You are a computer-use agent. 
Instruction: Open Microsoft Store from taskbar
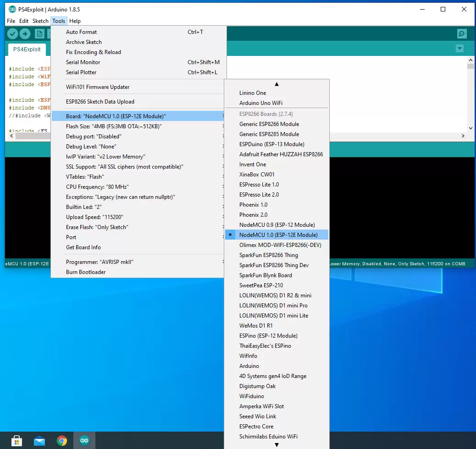pyautogui.click(x=17, y=440)
